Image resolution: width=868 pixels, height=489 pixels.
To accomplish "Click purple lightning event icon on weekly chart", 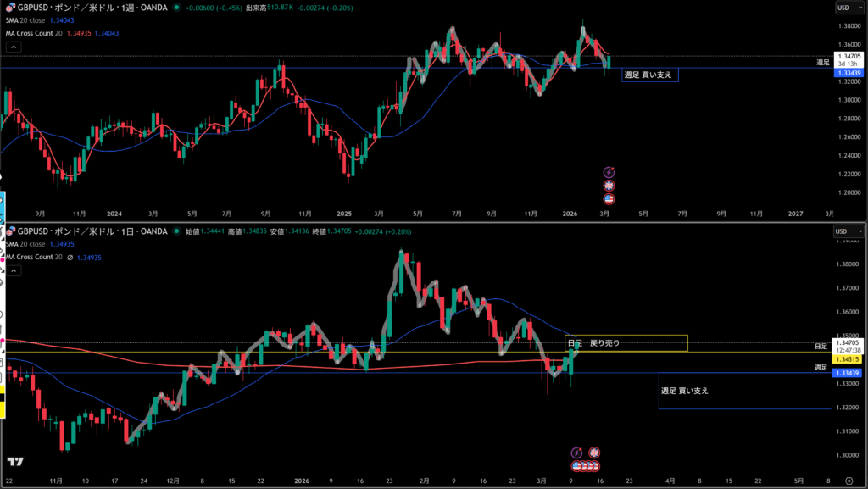I will click(x=608, y=172).
